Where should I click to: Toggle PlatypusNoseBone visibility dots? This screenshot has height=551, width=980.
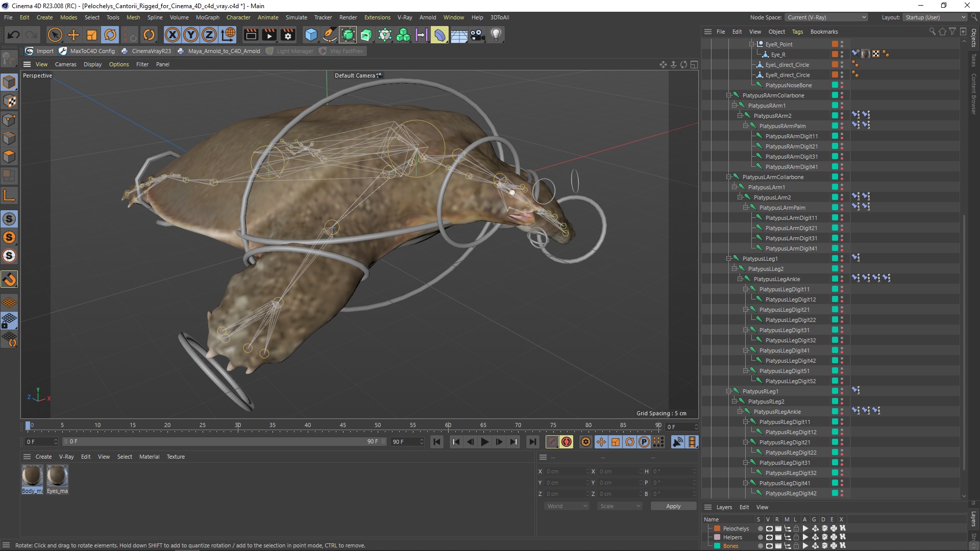[842, 85]
